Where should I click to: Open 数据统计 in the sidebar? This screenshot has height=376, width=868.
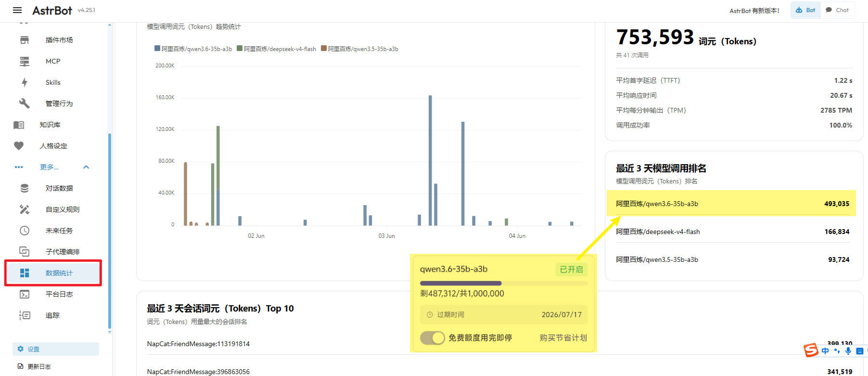53,273
